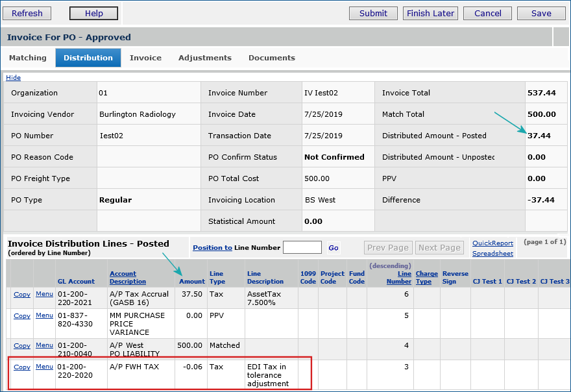Go to the Adjustments tab
571x392 pixels.
[205, 58]
